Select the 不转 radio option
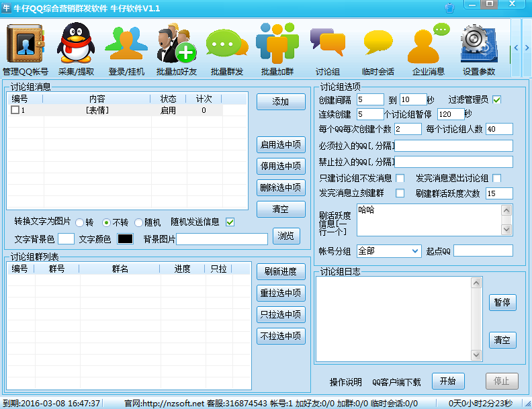Viewport: 532px width, 409px height. [106, 222]
